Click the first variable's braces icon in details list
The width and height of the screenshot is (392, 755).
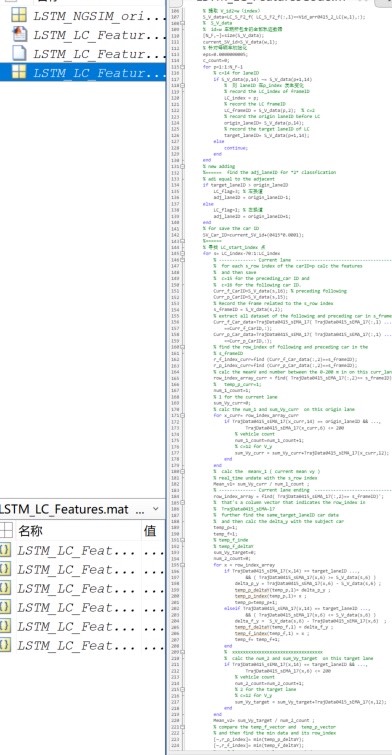[x=5, y=550]
